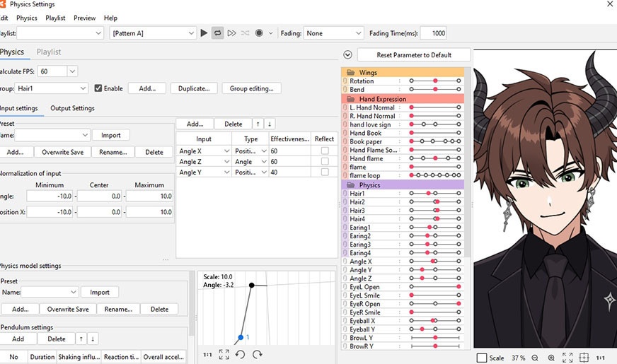
Task: Click the Wings Rotation parameter slider
Action: pos(435,81)
